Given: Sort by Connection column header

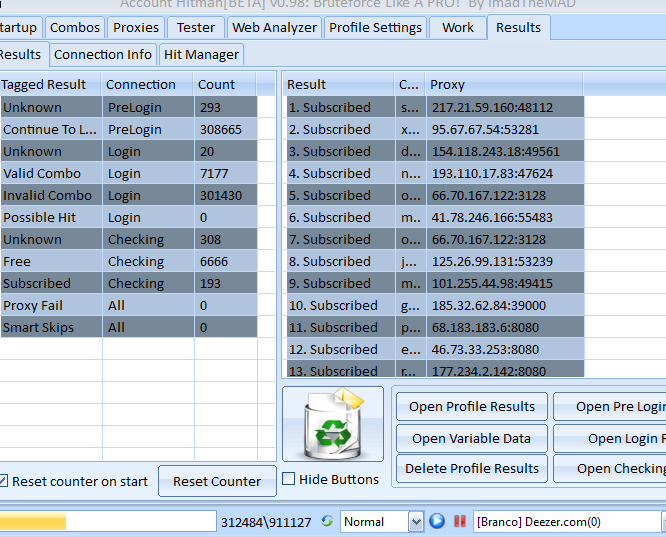Looking at the screenshot, I should pos(147,84).
